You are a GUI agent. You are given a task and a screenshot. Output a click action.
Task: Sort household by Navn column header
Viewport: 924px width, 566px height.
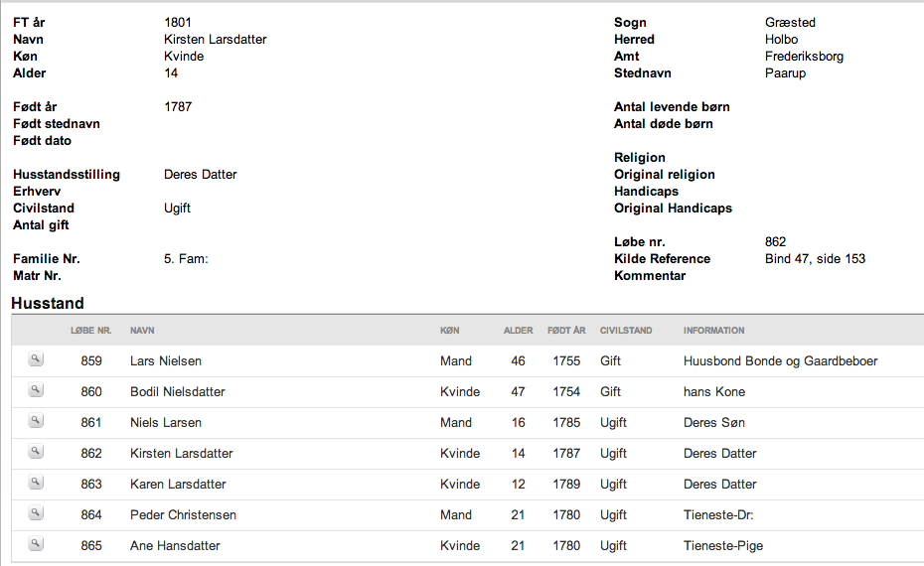point(142,331)
